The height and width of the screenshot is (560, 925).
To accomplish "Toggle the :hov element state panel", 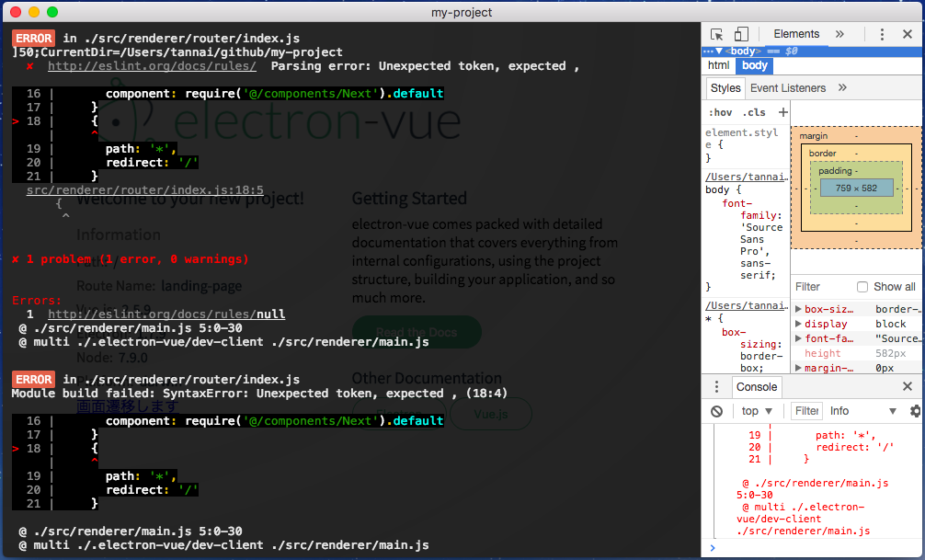I will (x=720, y=112).
